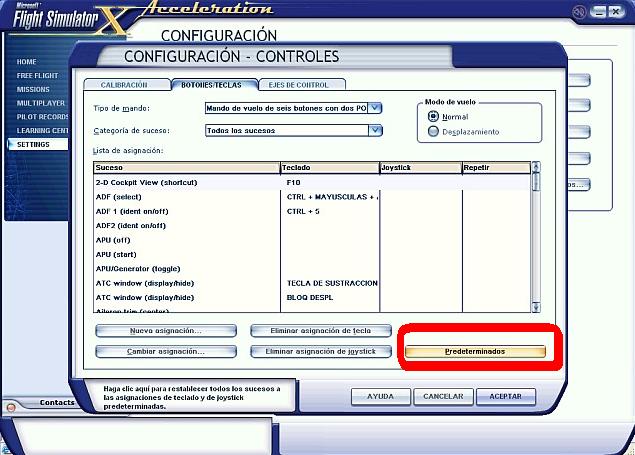Click the AYUDA button
Screen dimensions: 635x455
pyautogui.click(x=381, y=396)
